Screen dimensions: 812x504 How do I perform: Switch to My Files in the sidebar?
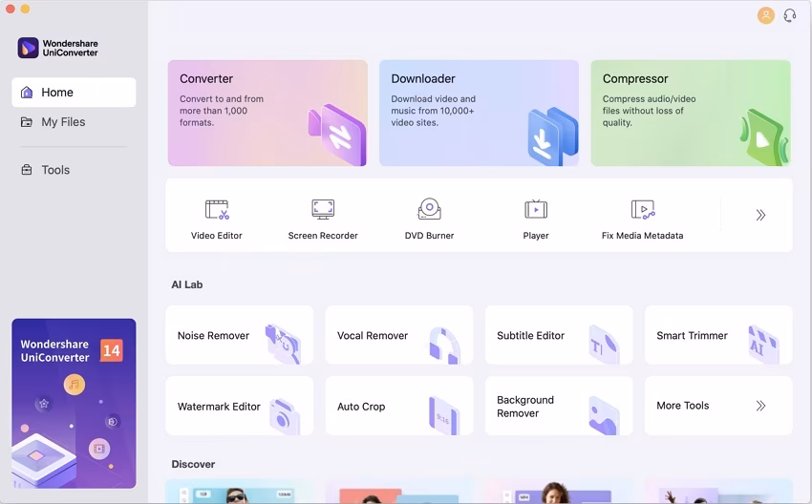(x=75, y=122)
